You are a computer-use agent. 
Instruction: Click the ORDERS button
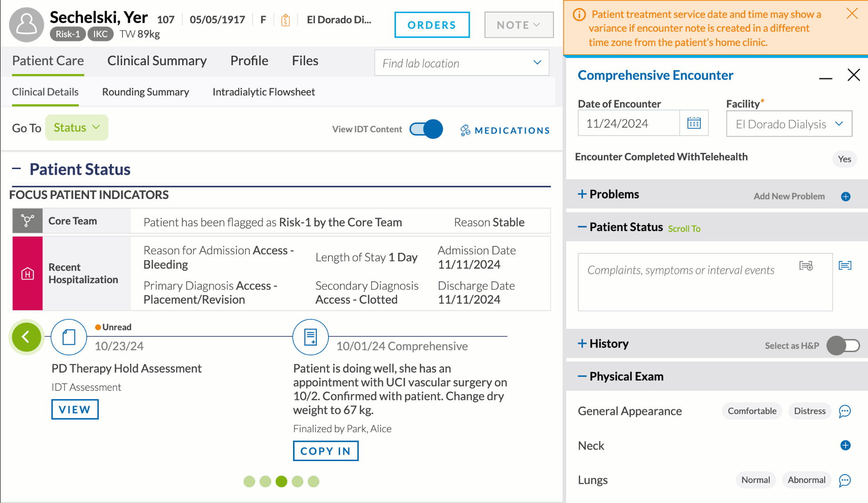tap(432, 25)
